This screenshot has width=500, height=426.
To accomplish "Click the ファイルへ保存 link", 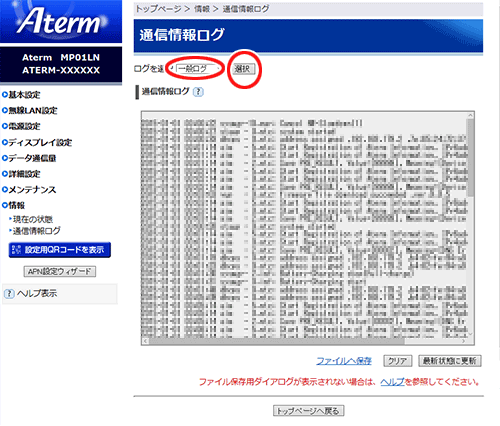I will pyautogui.click(x=344, y=361).
